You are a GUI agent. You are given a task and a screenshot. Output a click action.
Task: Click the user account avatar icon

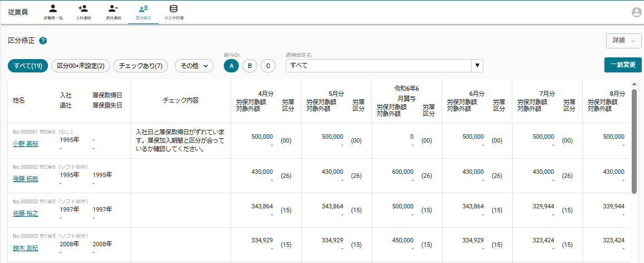pyautogui.click(x=636, y=13)
